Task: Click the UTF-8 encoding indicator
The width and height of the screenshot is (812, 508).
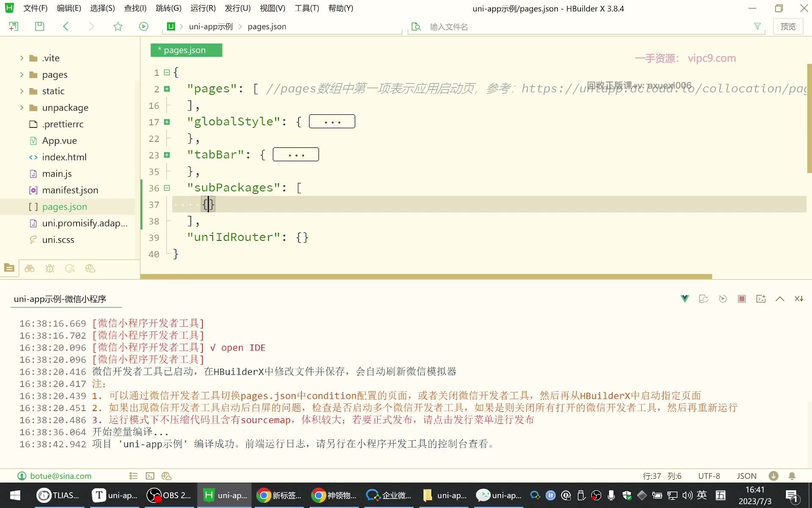Action: [709, 476]
